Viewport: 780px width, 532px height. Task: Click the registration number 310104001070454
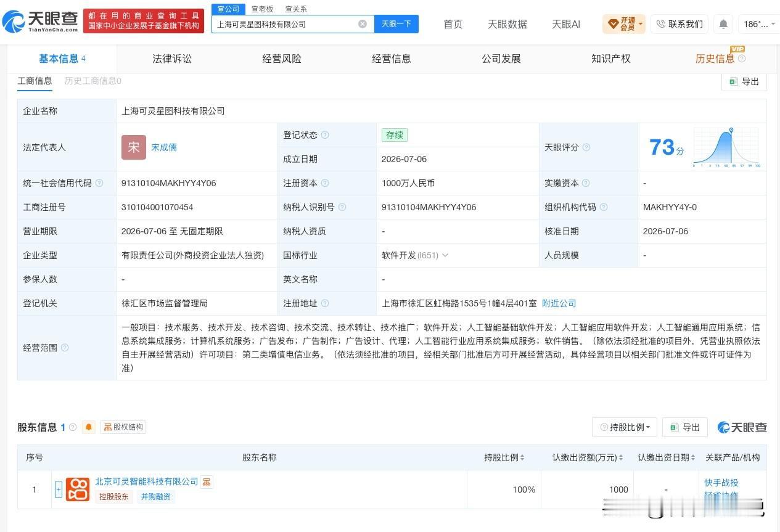coord(157,207)
